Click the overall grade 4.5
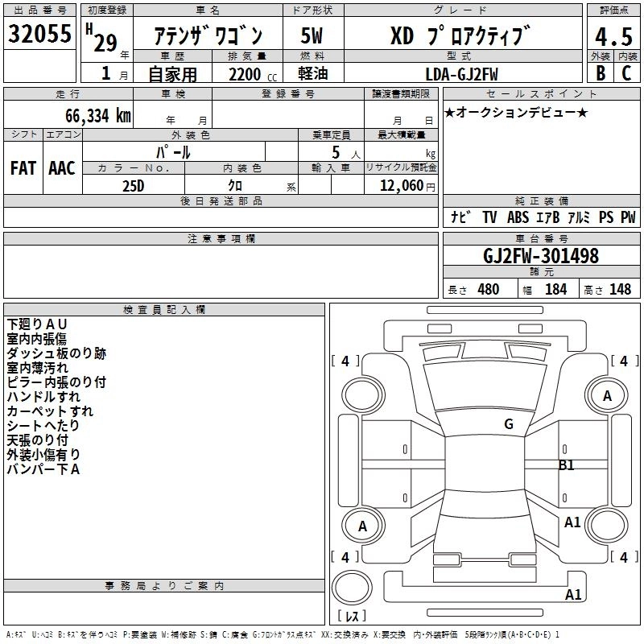This screenshot has height=644, width=644. [613, 36]
